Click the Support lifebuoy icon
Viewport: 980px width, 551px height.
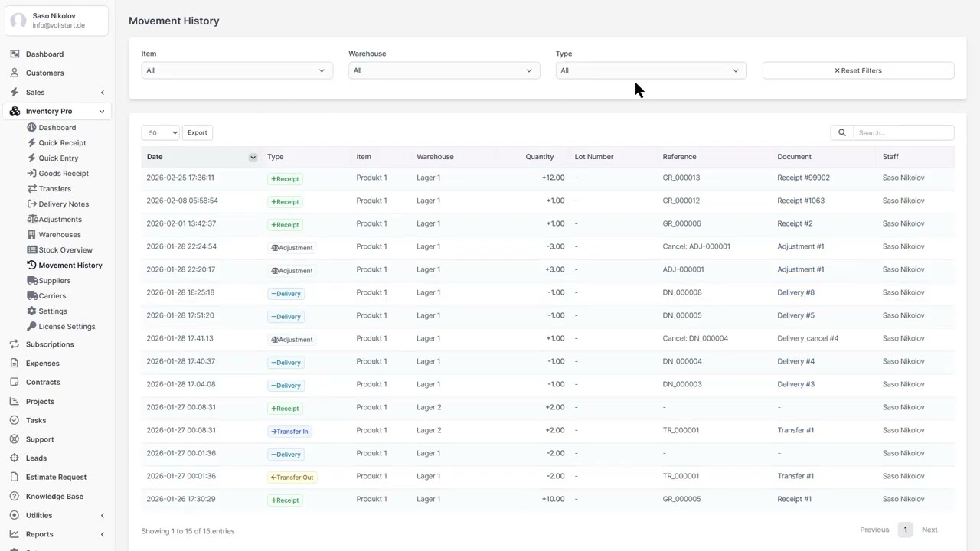click(x=15, y=439)
